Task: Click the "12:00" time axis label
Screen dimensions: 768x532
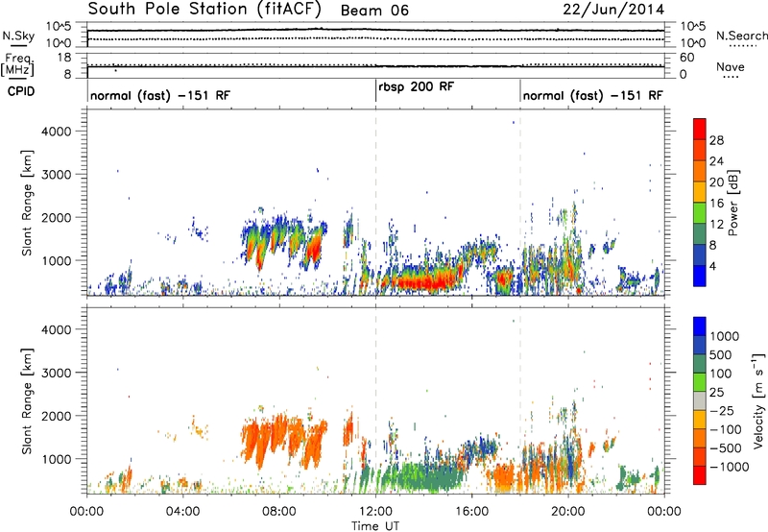Action: tap(375, 512)
